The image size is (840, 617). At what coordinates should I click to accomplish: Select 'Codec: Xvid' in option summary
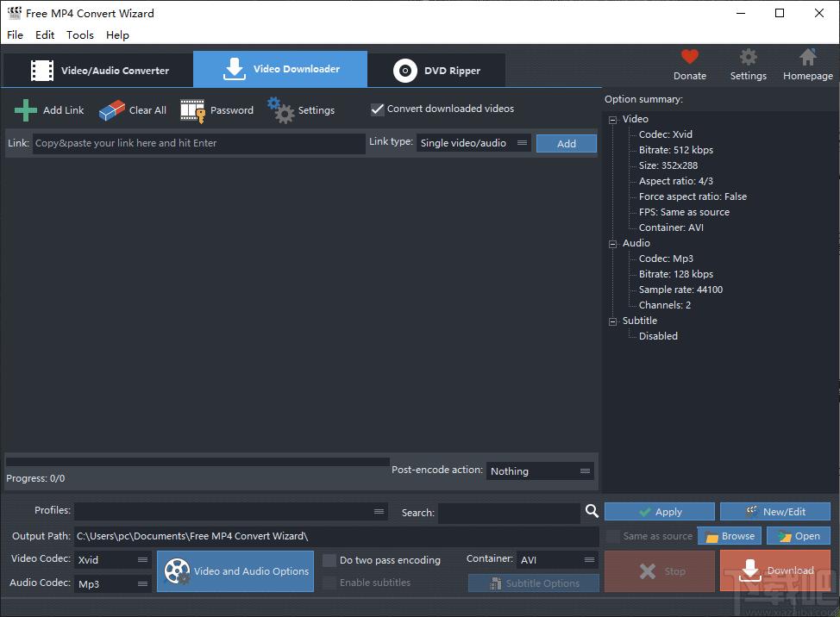coord(665,134)
